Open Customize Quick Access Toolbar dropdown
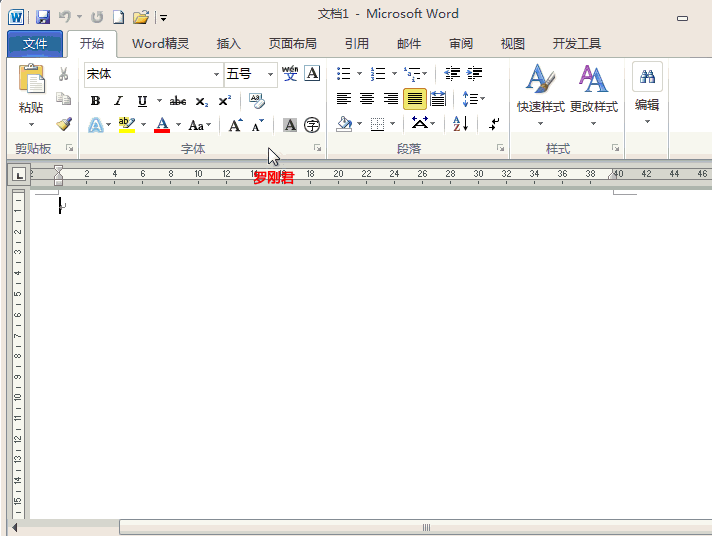The width and height of the screenshot is (712, 536). [x=163, y=18]
